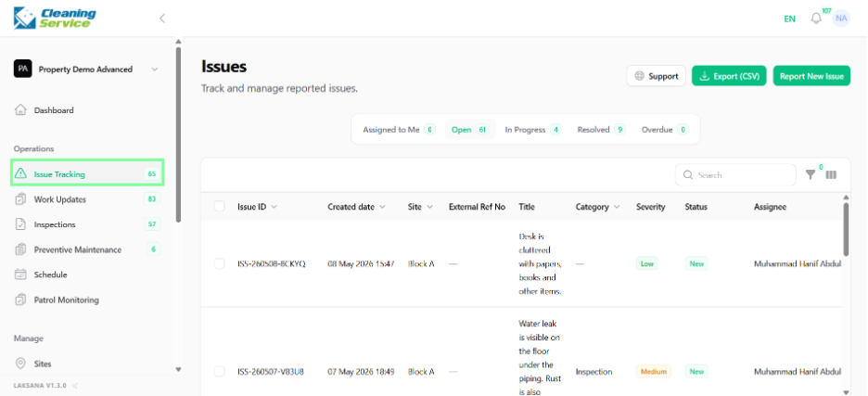The height and width of the screenshot is (396, 868).
Task: Switch to the In Progress tab
Action: 532,130
